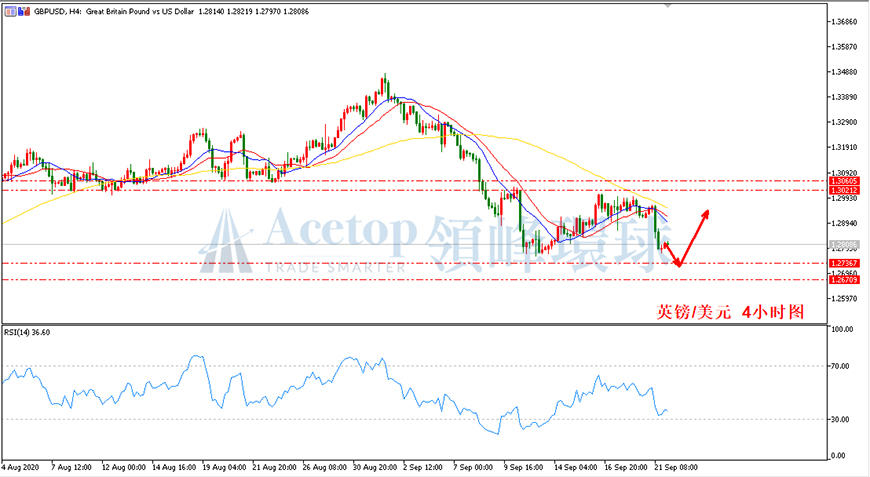
Task: Click the RSI 100.00 scale label
Action: point(842,329)
